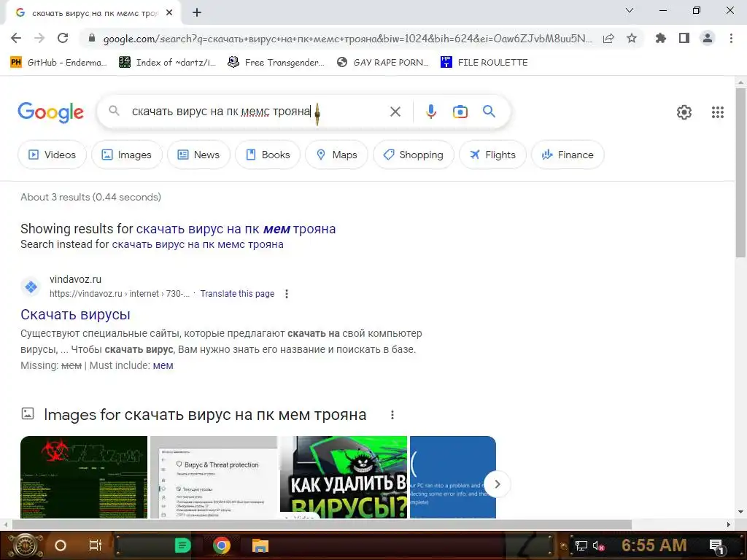
Task: Open the Chrome profile avatar
Action: click(x=708, y=38)
